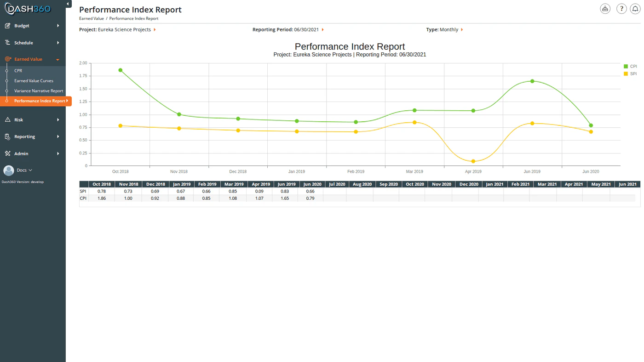Click the export report download icon
This screenshot has height=362, width=644.
(x=605, y=8)
